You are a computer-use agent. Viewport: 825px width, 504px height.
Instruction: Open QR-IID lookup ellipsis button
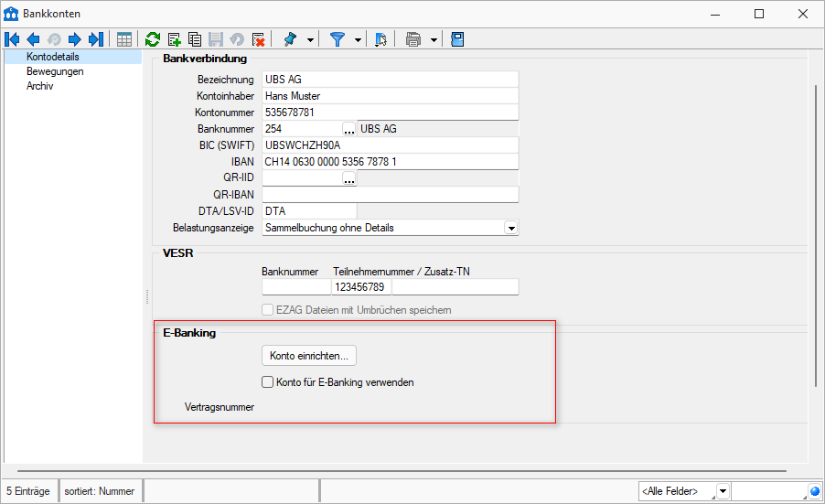348,178
